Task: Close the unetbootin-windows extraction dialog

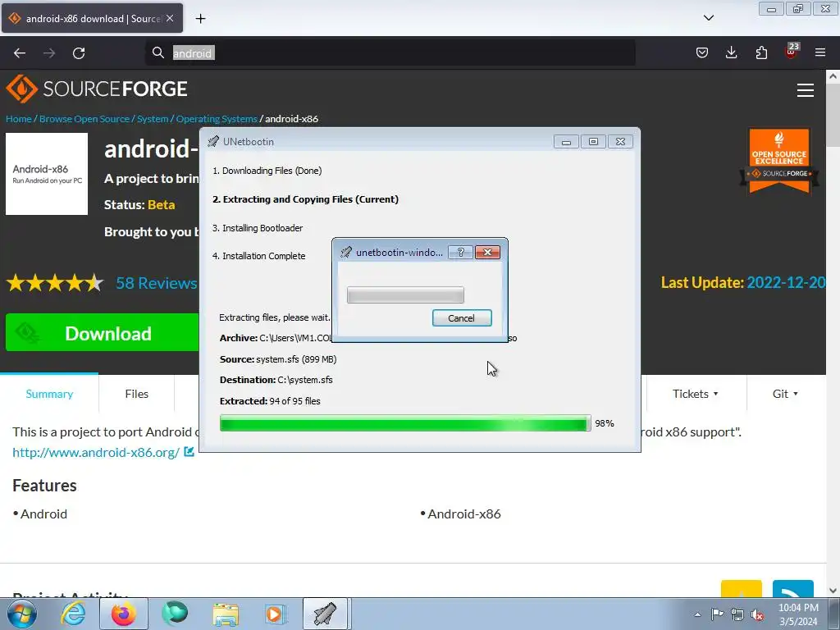Action: click(x=487, y=253)
